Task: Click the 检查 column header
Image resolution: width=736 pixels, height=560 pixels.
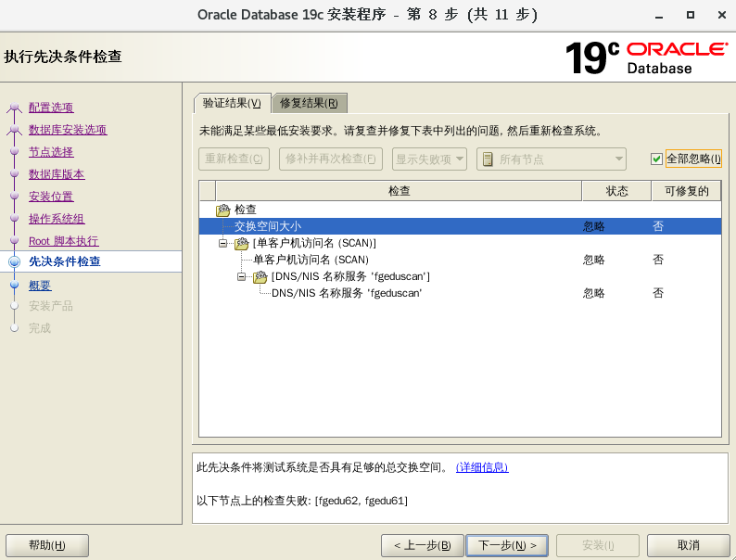Action: (x=399, y=191)
